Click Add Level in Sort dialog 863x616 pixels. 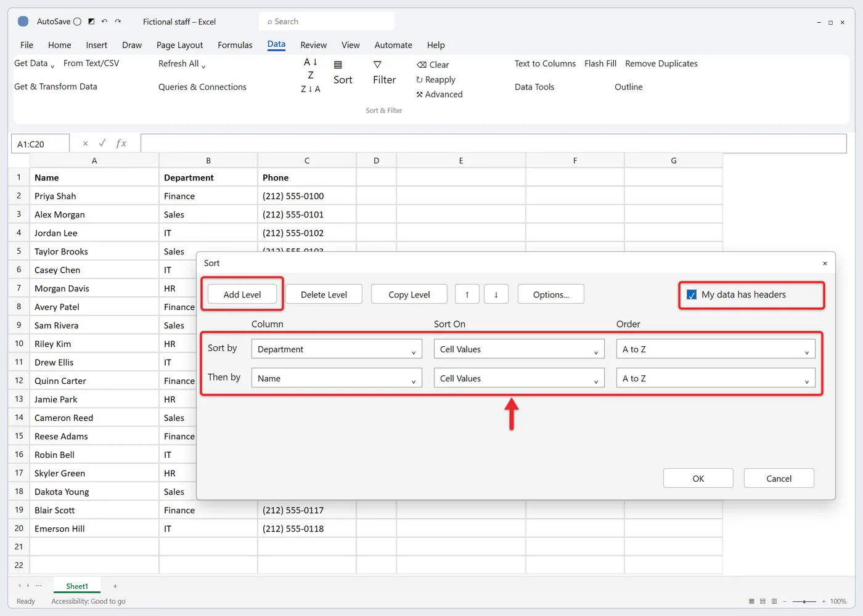click(x=242, y=294)
